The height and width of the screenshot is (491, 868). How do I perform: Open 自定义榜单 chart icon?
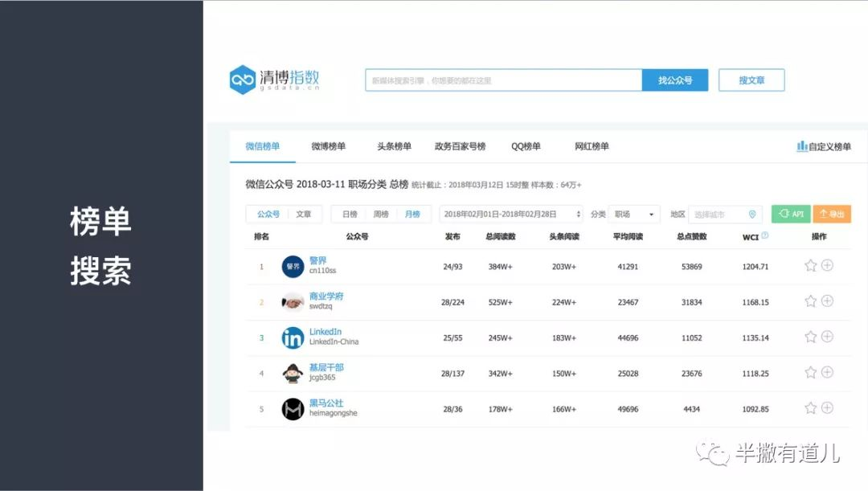pyautogui.click(x=801, y=146)
